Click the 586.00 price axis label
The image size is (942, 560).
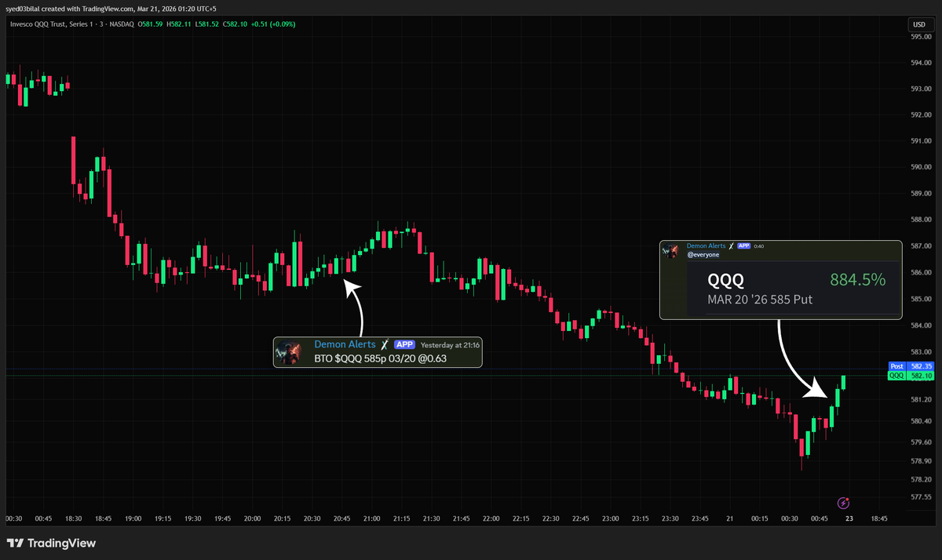(921, 272)
